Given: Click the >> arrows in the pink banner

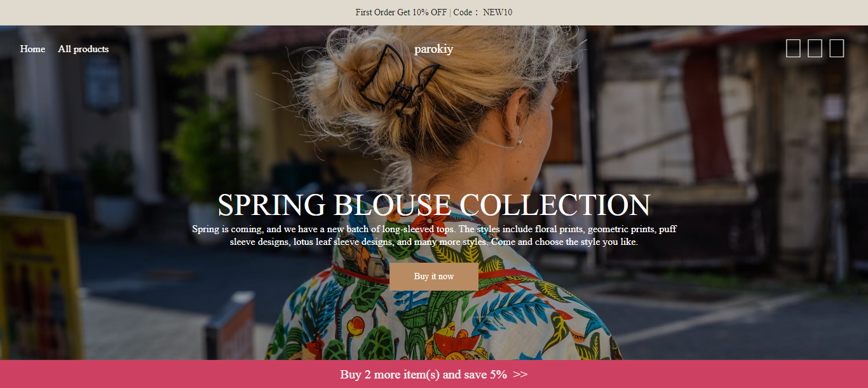Looking at the screenshot, I should (x=520, y=375).
